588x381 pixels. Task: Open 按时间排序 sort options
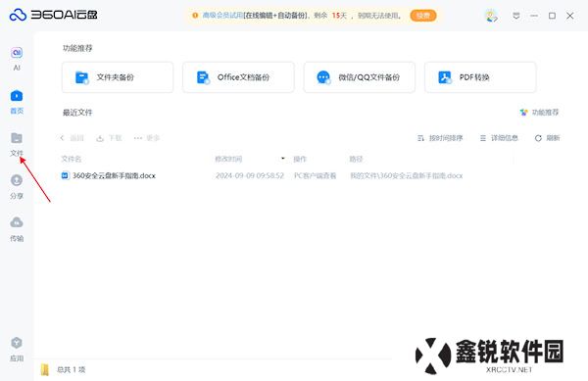[x=440, y=138]
